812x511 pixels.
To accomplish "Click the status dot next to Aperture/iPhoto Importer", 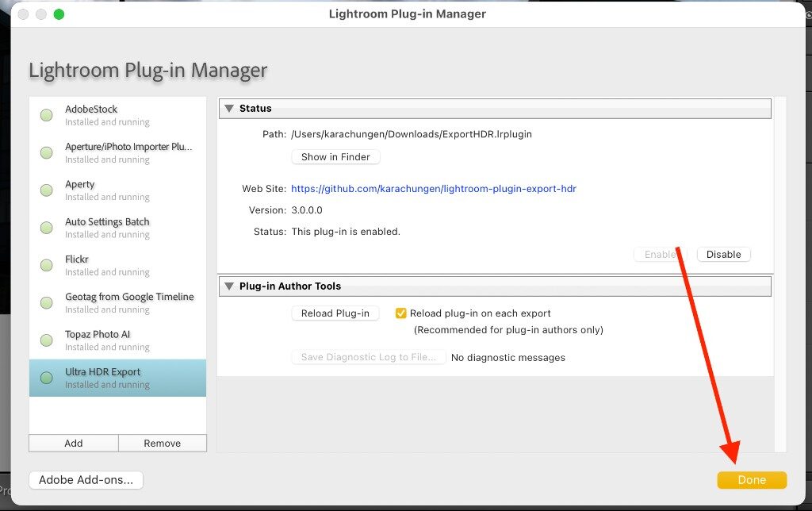I will pyautogui.click(x=47, y=152).
